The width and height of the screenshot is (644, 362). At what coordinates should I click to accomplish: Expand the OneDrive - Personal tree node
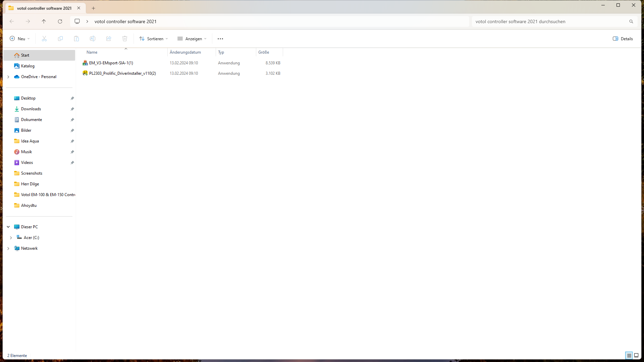point(8,77)
